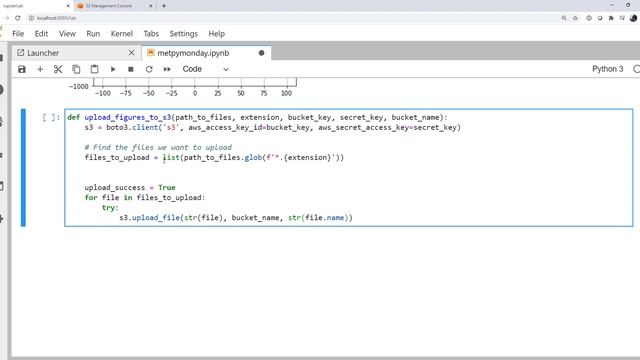Screen dimensions: 640x360
Task: Click the browser forward arrow
Action: [6, 18]
